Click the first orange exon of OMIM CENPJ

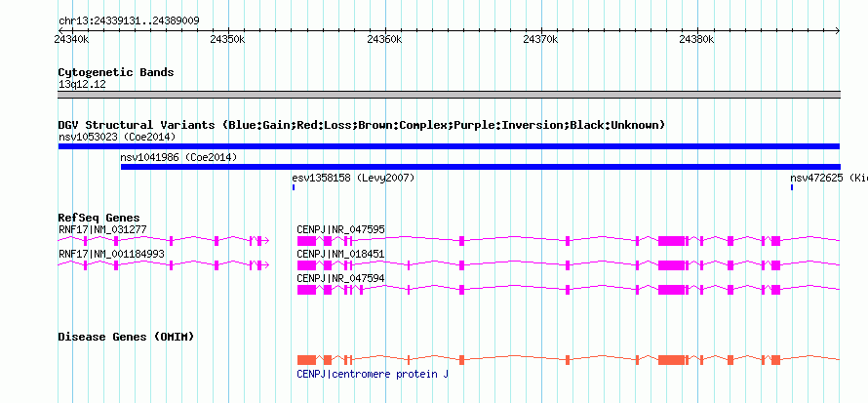tap(306, 360)
